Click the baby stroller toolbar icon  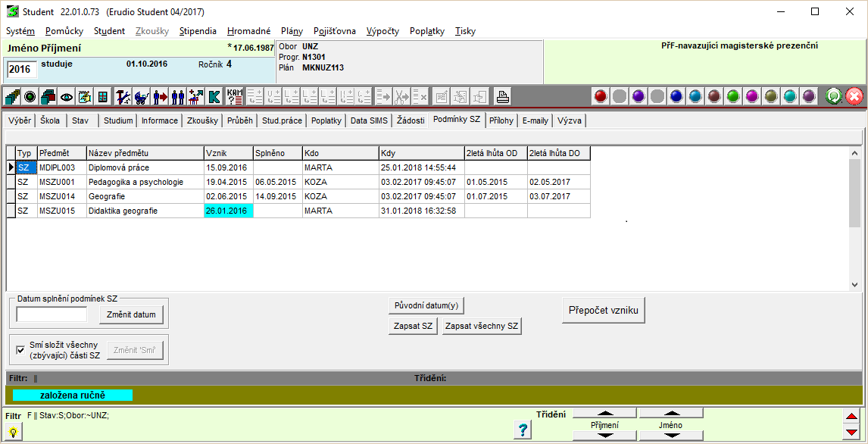point(141,97)
